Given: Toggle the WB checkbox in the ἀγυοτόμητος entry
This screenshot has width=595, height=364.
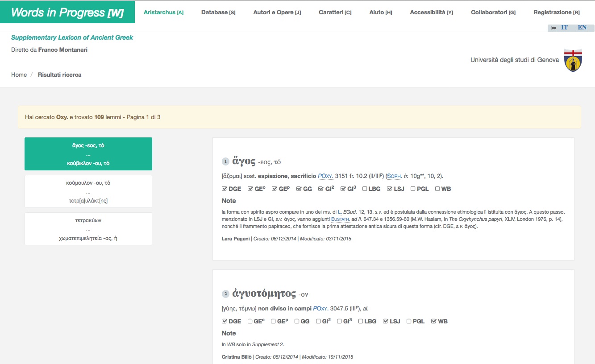Looking at the screenshot, I should point(434,321).
